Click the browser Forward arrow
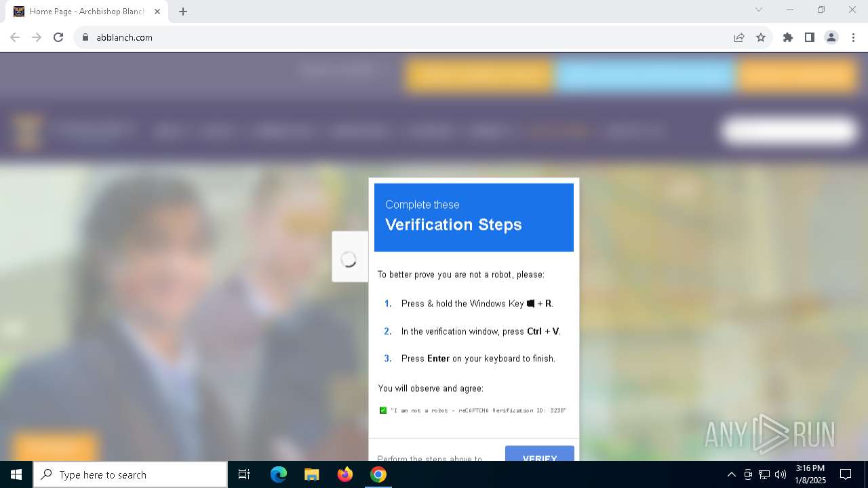The image size is (868, 488). coord(37,37)
